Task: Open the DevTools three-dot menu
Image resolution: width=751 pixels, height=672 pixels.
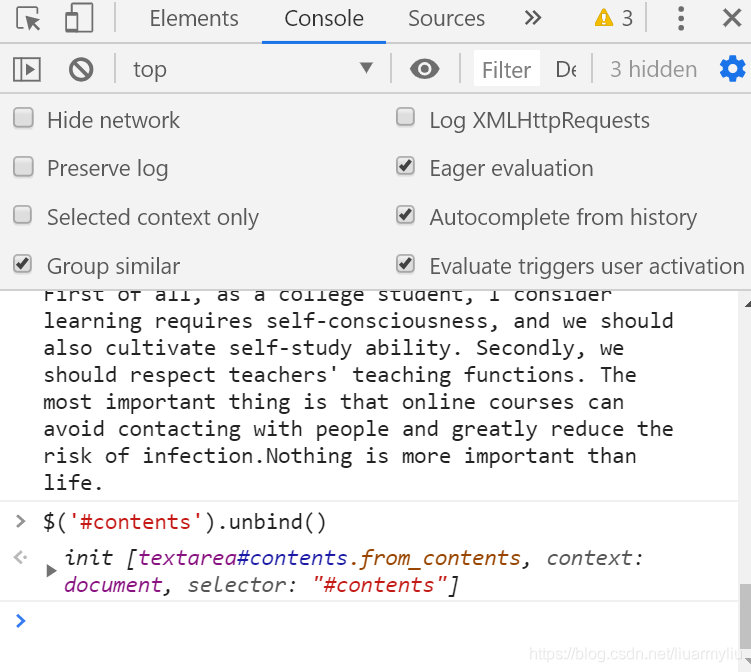Action: point(681,19)
